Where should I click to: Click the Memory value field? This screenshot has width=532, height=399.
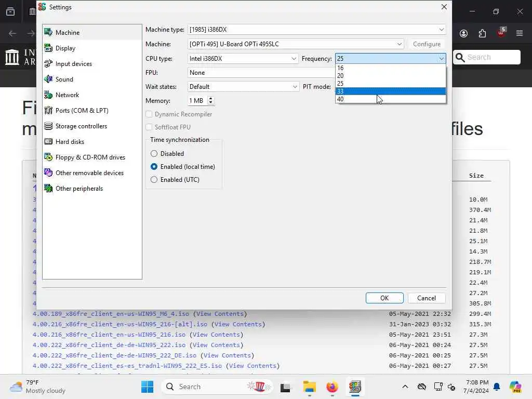(197, 100)
